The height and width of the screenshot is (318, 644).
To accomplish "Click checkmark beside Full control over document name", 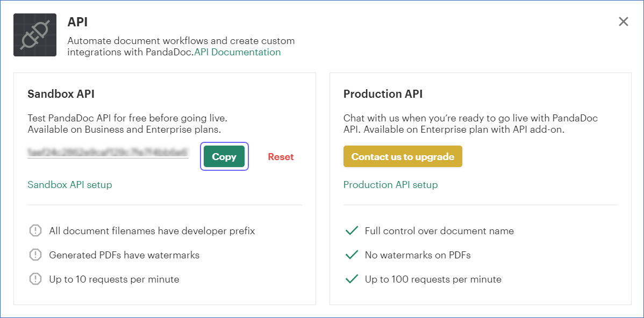I will point(352,231).
